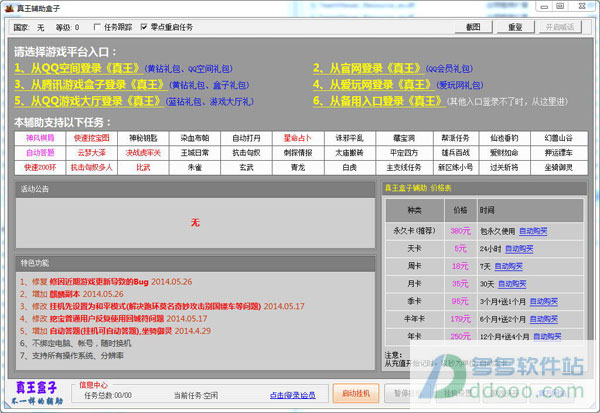Select the 神秘钥匙 task cell
The width and height of the screenshot is (600, 413).
tap(143, 138)
